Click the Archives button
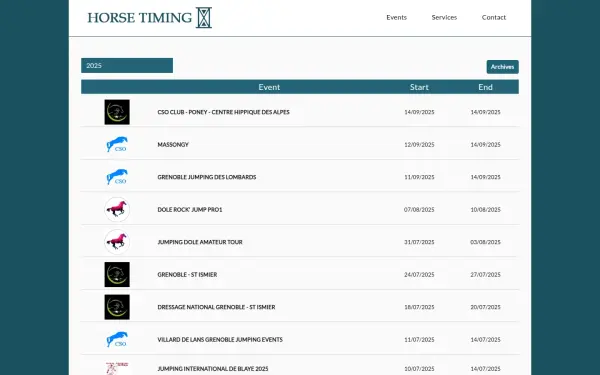Screen dimensions: 600x375 coord(502,67)
